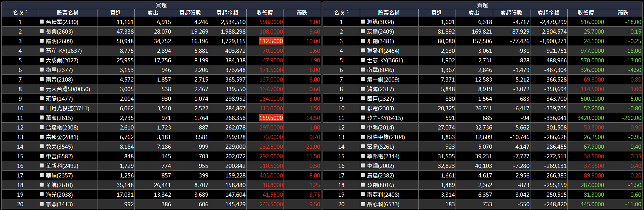
Task: Open stock name 大成鋼(2027)
Action: tap(62, 60)
